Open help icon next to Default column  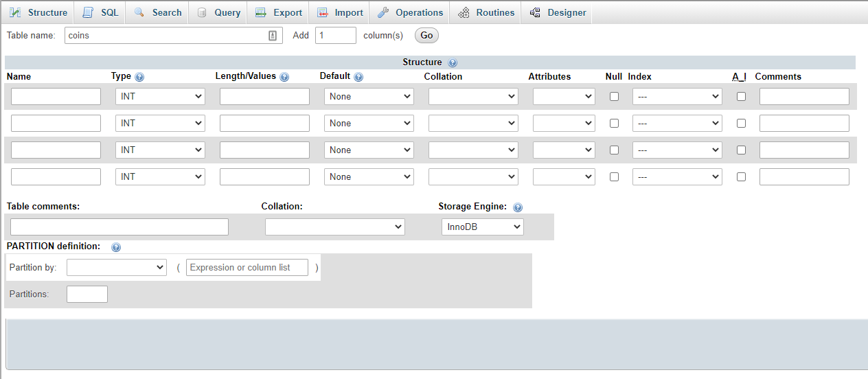point(358,77)
